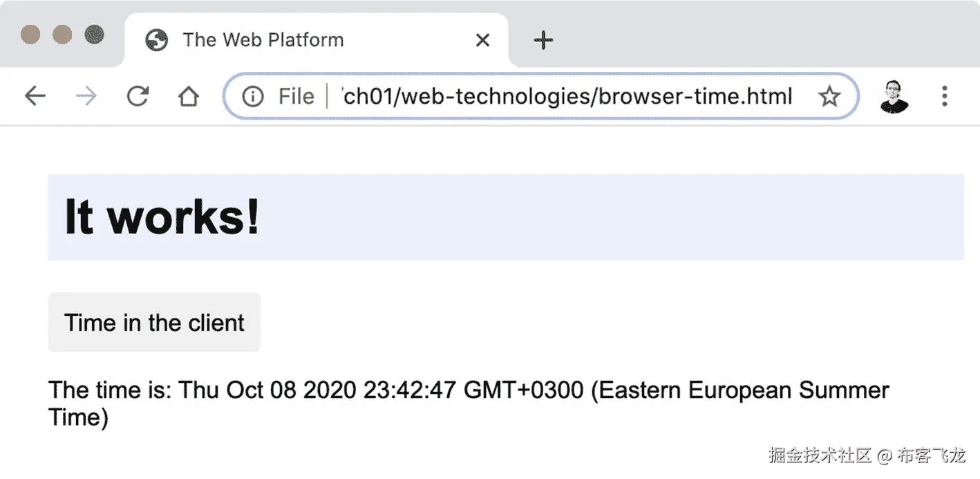This screenshot has width=980, height=479.
Task: Reload the browser-time.html page
Action: tap(138, 96)
